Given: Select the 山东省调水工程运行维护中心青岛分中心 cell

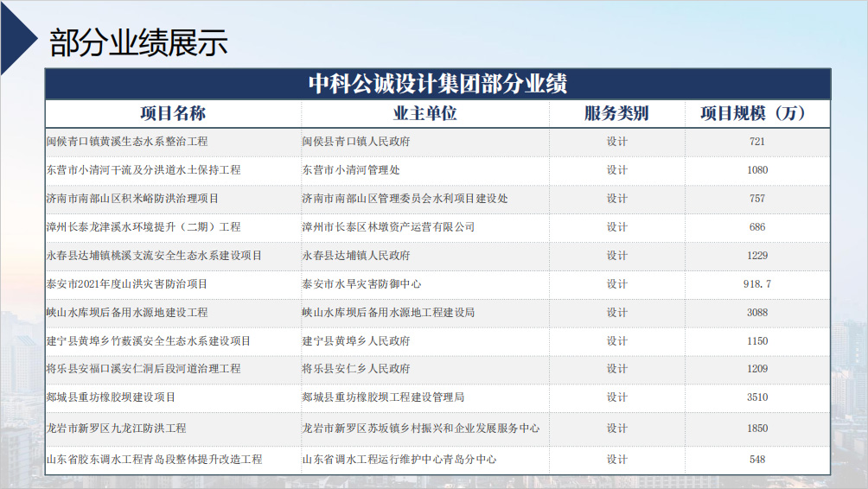Looking at the screenshot, I should pyautogui.click(x=399, y=460).
